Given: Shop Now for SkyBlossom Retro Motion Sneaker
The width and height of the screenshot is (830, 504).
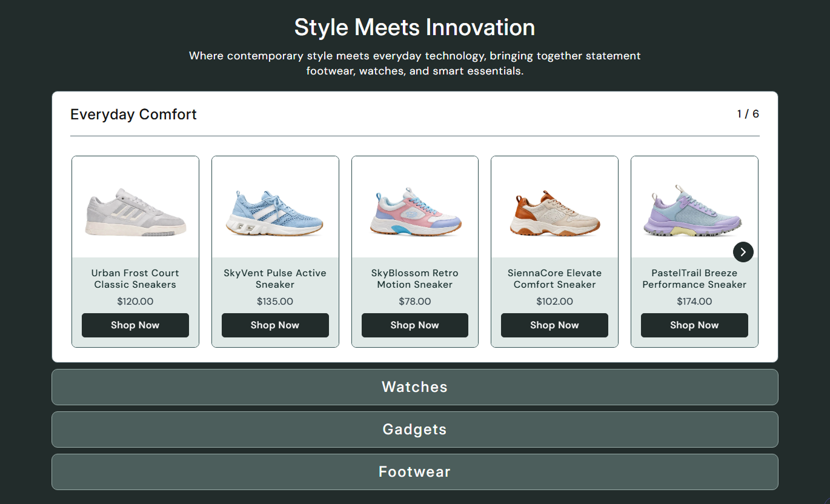Looking at the screenshot, I should (x=415, y=325).
